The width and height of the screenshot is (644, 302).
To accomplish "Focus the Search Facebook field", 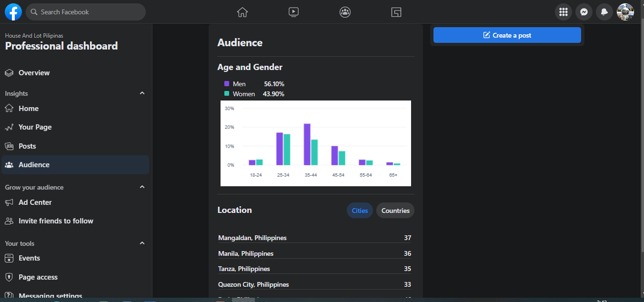I will 86,12.
